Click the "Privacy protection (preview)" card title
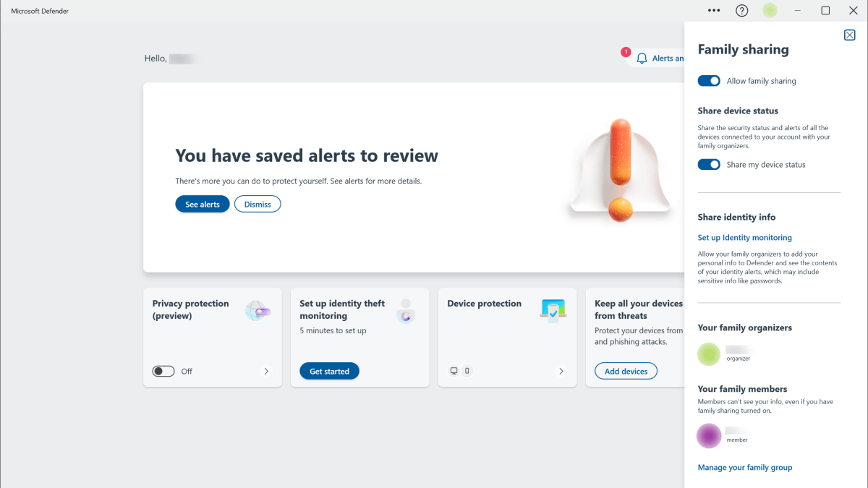The image size is (868, 488). tap(191, 309)
